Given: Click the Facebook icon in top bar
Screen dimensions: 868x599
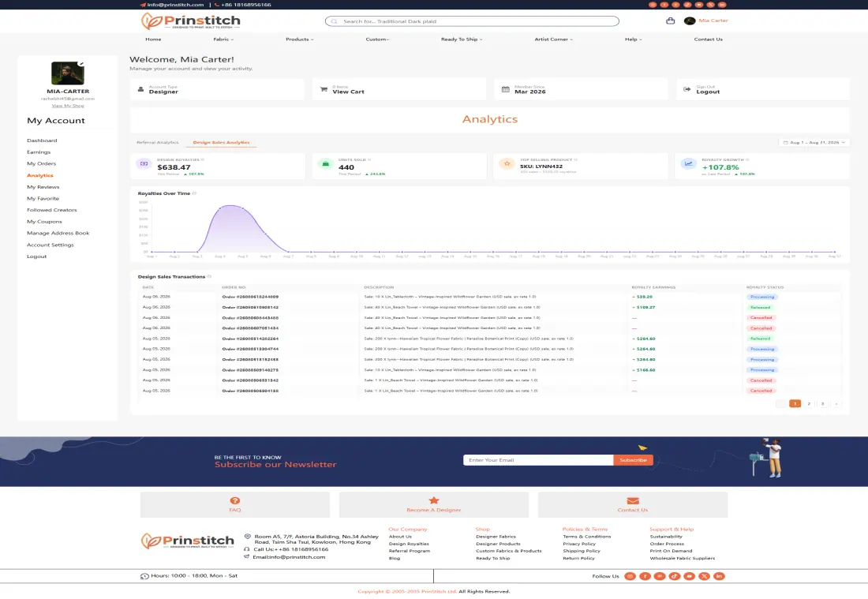Looking at the screenshot, I should point(664,5).
